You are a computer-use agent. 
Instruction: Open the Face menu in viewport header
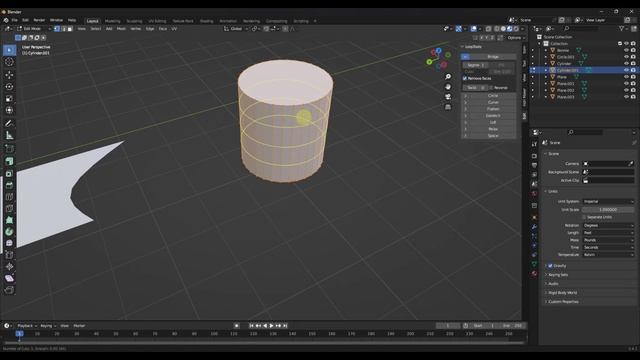[163, 29]
